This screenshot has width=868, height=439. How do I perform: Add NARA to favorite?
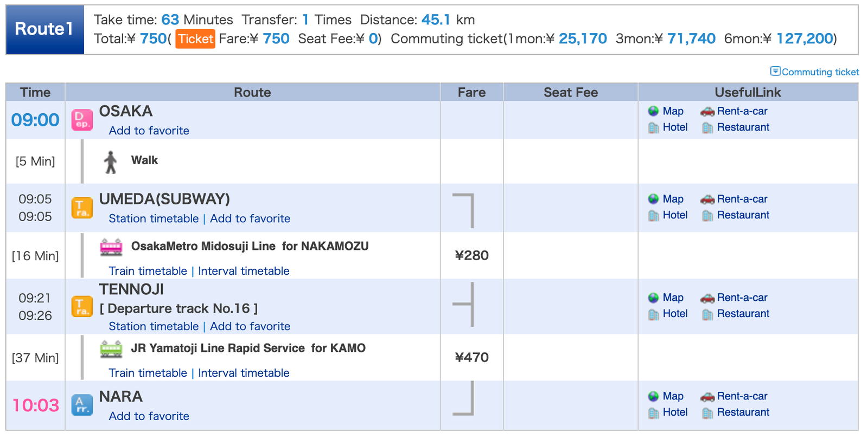pyautogui.click(x=149, y=416)
